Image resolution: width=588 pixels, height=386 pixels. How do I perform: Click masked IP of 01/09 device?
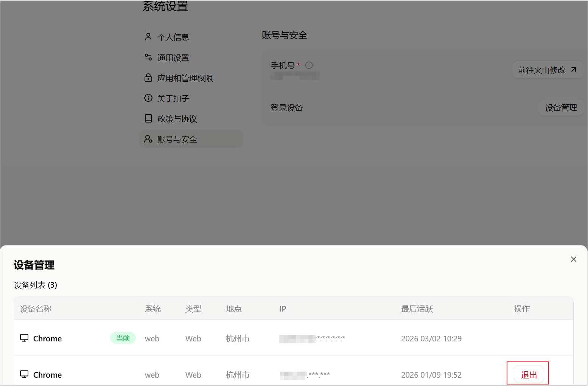(x=305, y=375)
